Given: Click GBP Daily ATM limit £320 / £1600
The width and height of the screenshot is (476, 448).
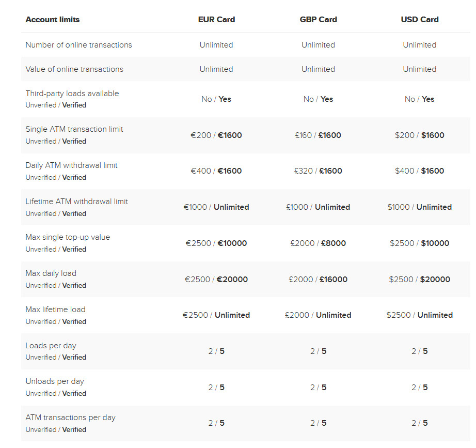Looking at the screenshot, I should click(318, 171).
